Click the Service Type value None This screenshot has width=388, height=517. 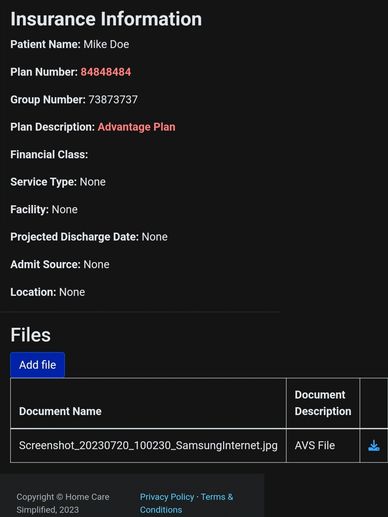pyautogui.click(x=93, y=182)
